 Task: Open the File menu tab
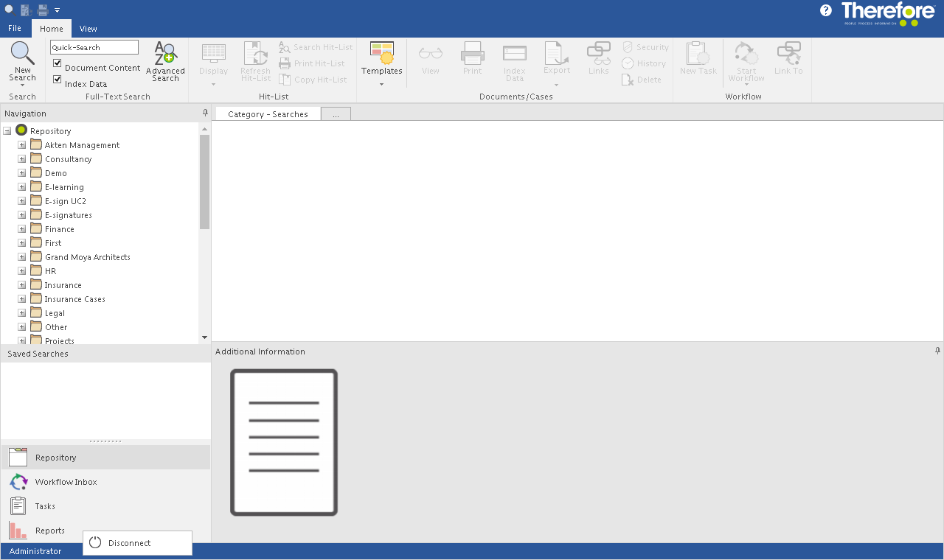click(15, 29)
